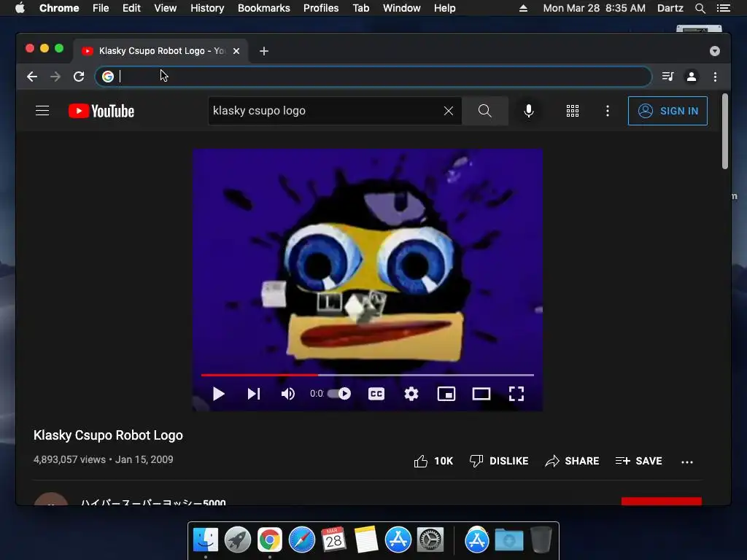The width and height of the screenshot is (747, 560).
Task: Click the red video progress bar
Action: [368, 376]
